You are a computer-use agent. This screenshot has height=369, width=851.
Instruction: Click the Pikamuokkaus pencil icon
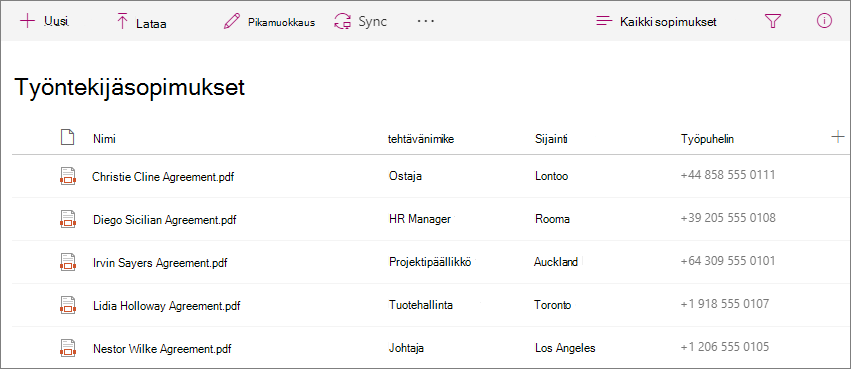click(x=232, y=22)
